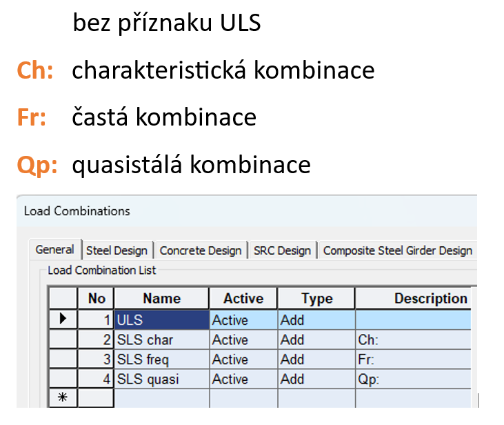Viewport: 504px width, 425px height.
Task: Click the row selector arrow for row 1
Action: tap(63, 319)
